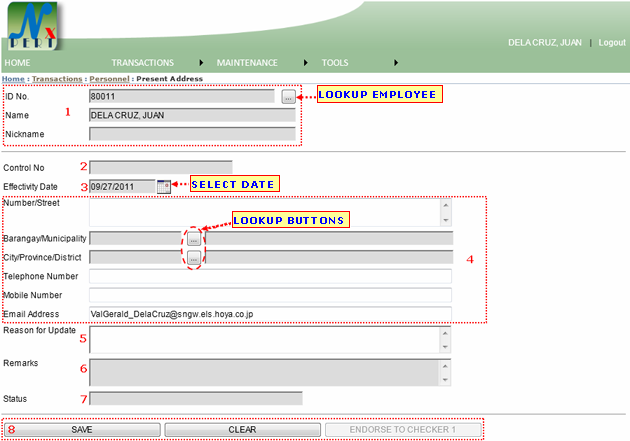
Task: Open the Effectivity Date calendar picker
Action: tap(164, 186)
